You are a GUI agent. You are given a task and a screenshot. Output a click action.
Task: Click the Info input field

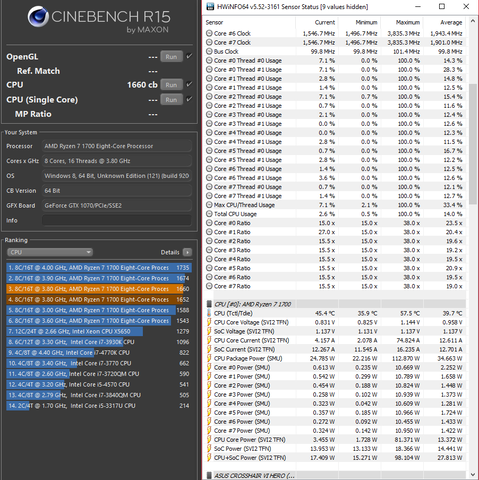117,220
